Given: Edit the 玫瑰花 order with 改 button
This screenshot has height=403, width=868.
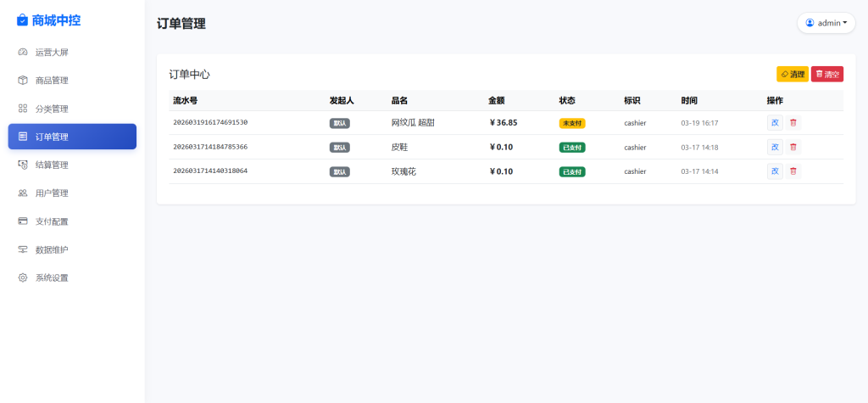Looking at the screenshot, I should 775,171.
